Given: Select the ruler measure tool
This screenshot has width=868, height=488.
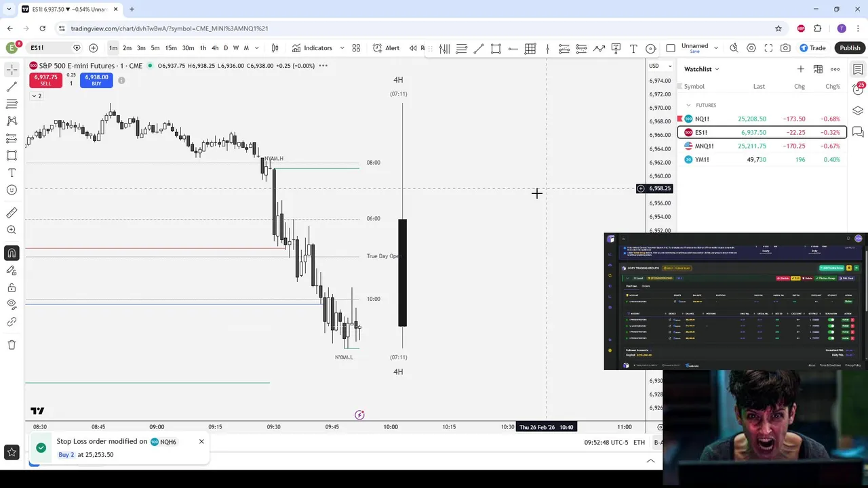Looking at the screenshot, I should point(12,213).
